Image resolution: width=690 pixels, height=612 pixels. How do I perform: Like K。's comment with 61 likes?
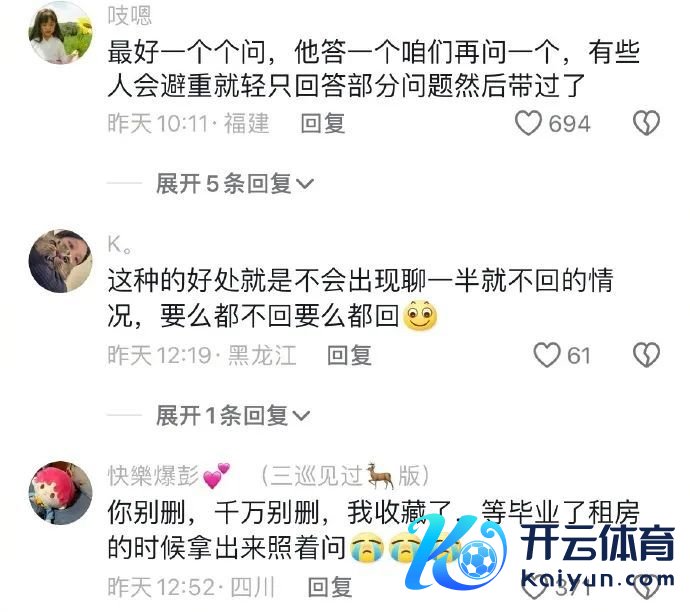click(547, 355)
